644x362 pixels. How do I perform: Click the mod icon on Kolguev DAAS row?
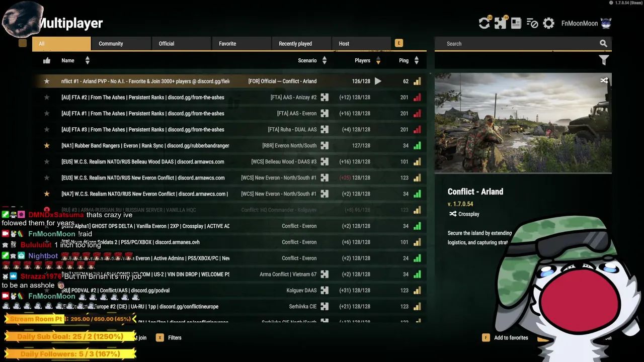coord(325,290)
